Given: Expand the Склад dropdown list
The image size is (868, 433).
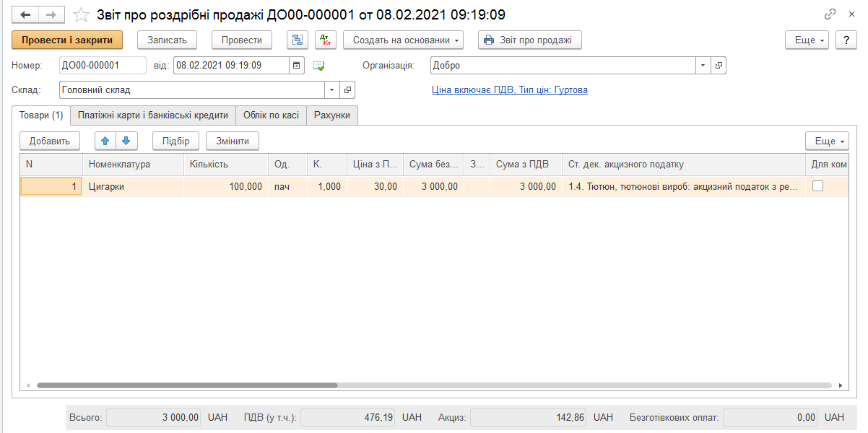Looking at the screenshot, I should click(x=333, y=90).
